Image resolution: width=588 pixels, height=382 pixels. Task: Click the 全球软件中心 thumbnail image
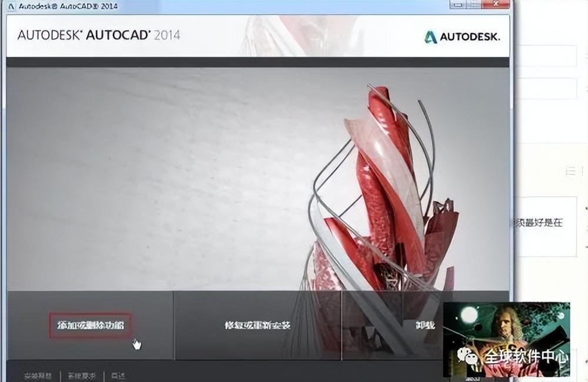click(x=507, y=339)
